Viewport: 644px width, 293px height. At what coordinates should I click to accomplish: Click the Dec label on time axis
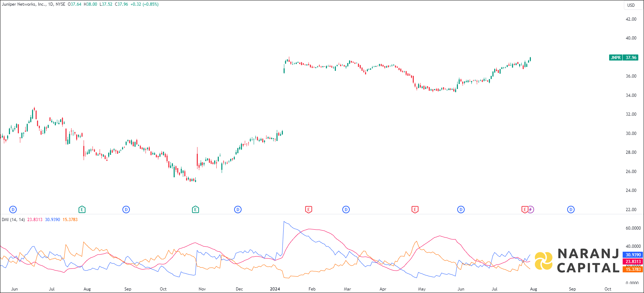(239, 289)
